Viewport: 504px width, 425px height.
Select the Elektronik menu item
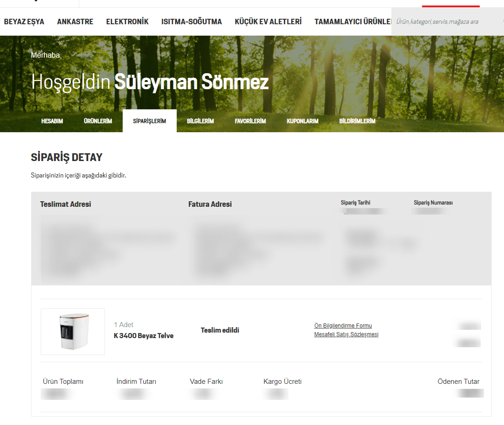[127, 22]
